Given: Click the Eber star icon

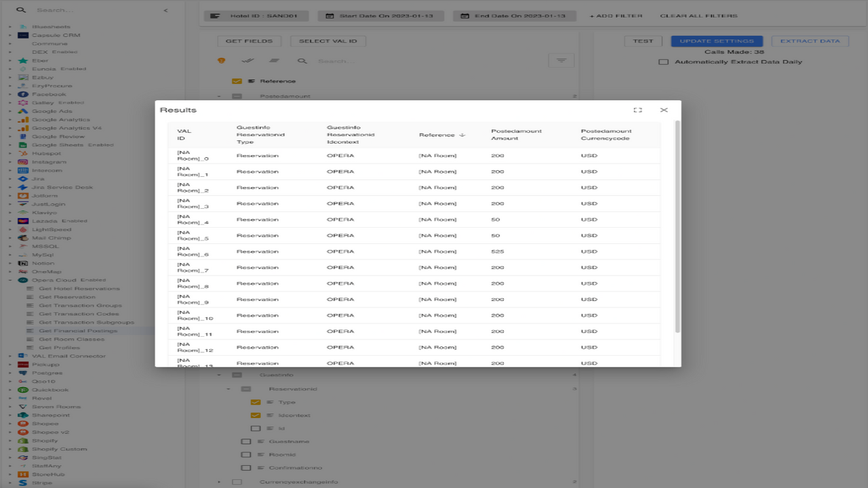Looking at the screenshot, I should point(23,60).
